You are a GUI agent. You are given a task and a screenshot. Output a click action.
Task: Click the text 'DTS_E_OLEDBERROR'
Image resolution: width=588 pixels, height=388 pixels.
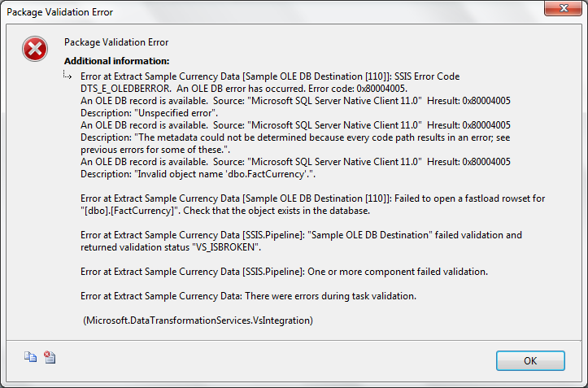pos(125,89)
